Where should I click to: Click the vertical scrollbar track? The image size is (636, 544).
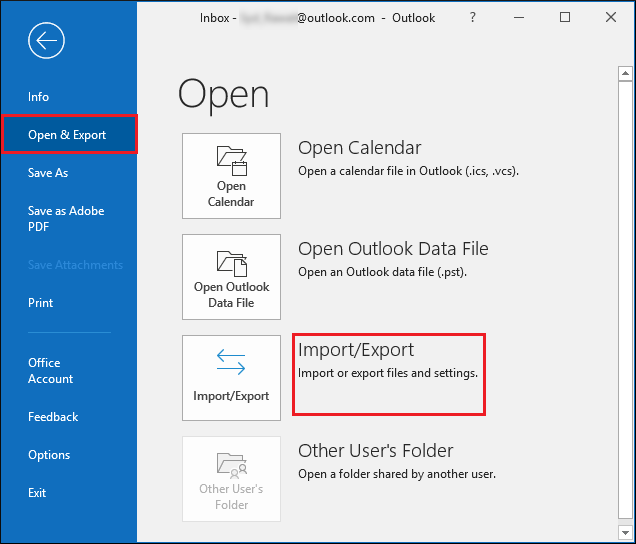tap(625, 299)
